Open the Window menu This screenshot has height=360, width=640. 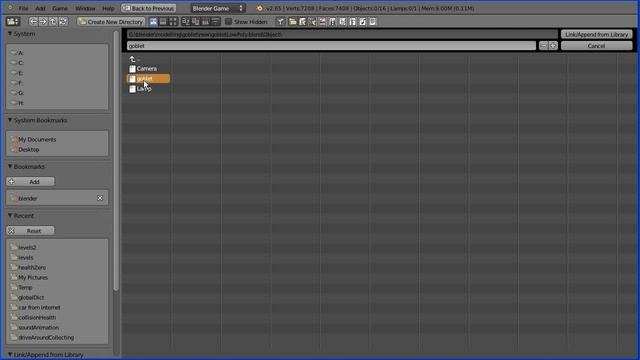click(x=85, y=8)
